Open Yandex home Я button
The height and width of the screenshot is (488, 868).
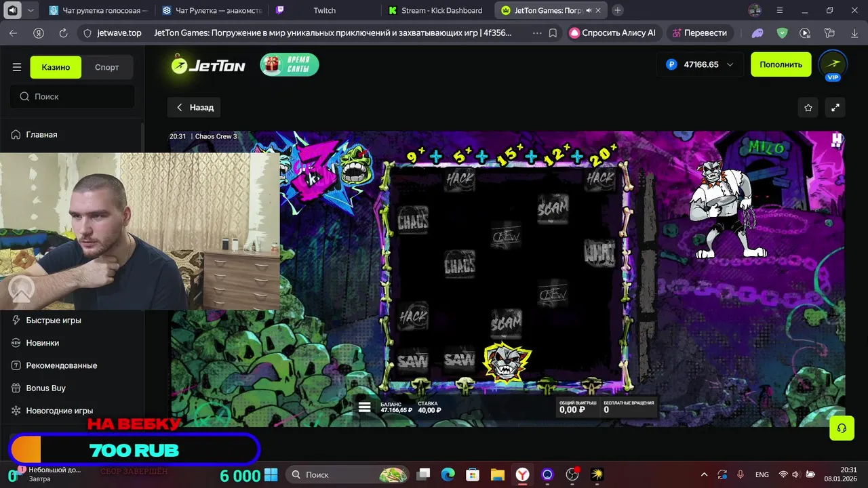[39, 33]
